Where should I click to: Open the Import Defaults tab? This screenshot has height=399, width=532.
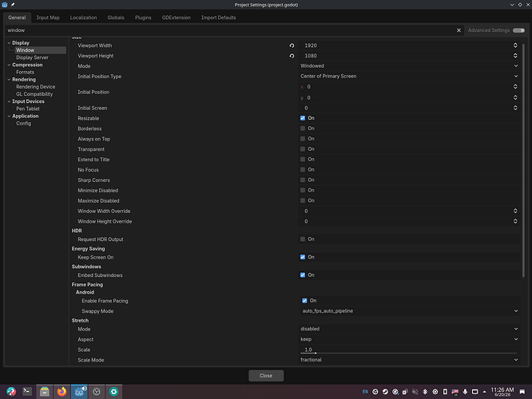coord(219,18)
